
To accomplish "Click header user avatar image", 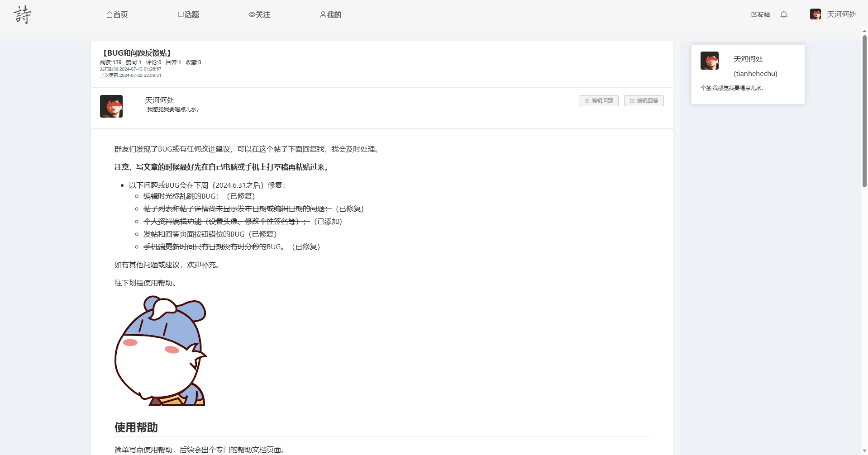I will (816, 14).
